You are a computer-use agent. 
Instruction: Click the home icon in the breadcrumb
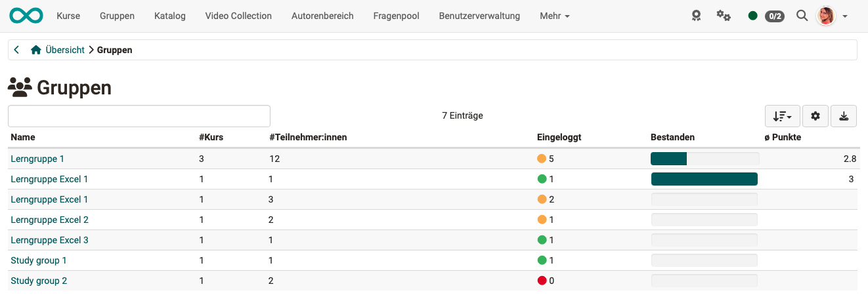(x=36, y=50)
